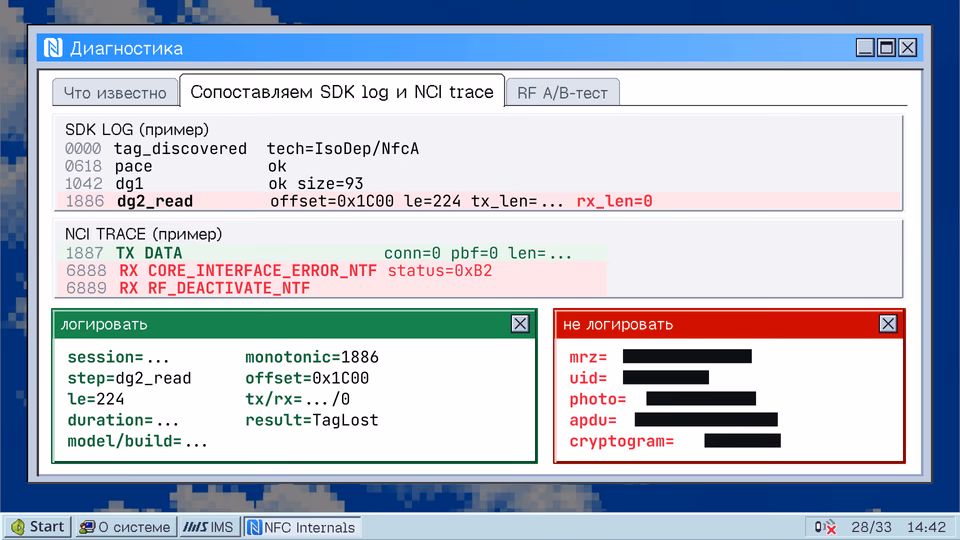Click the result=TagLost field
Image resolution: width=960 pixels, height=540 pixels.
point(312,420)
